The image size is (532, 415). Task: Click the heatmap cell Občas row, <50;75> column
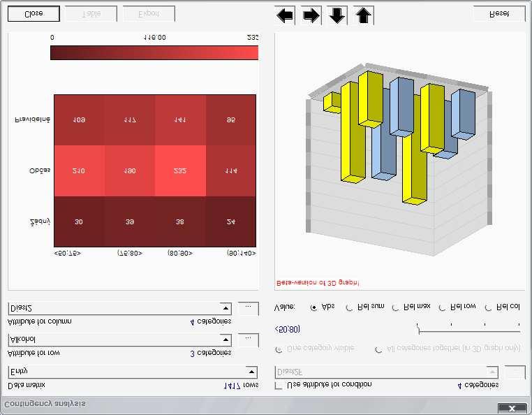coord(79,171)
